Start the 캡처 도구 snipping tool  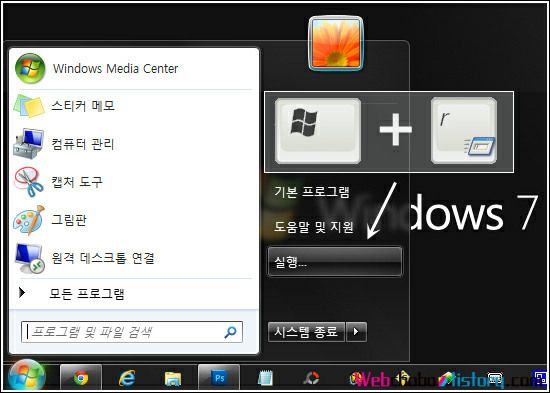point(133,182)
